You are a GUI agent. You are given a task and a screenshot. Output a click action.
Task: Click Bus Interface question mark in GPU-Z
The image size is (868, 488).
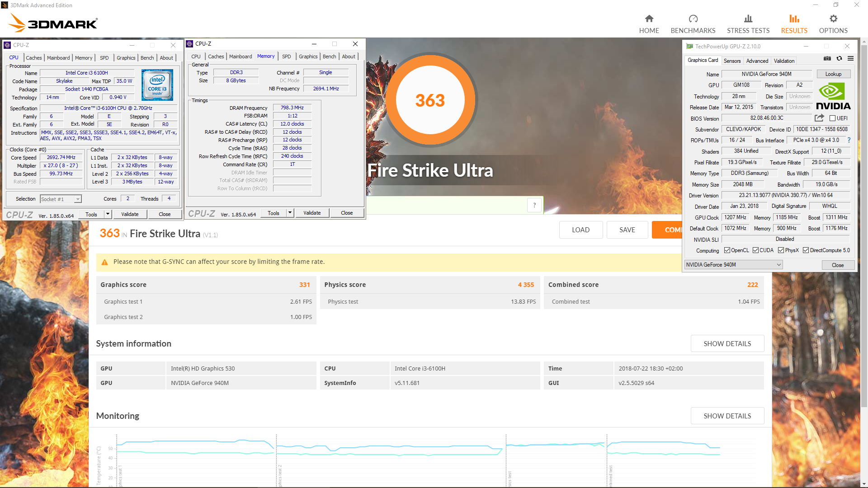pyautogui.click(x=849, y=140)
